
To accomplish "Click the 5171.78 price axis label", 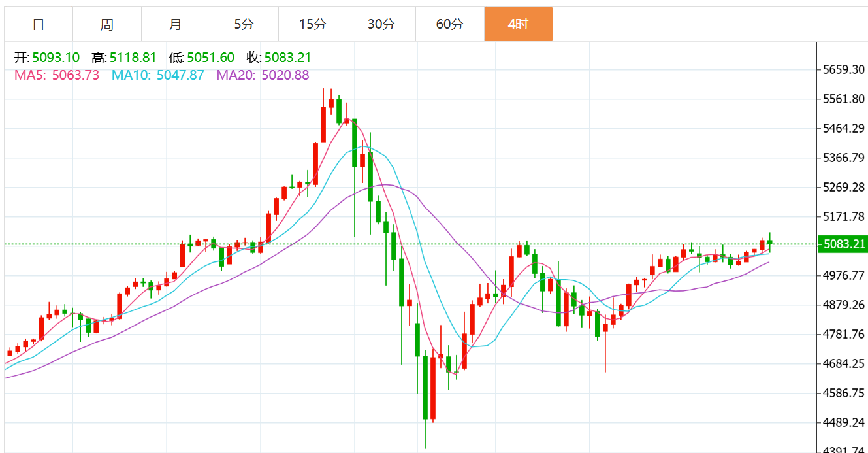I will coord(843,216).
